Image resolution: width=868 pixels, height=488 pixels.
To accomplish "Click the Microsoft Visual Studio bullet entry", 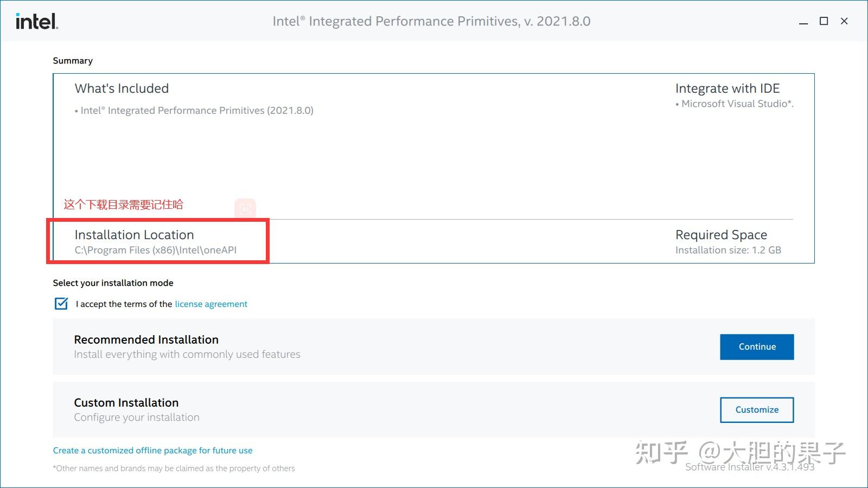I will [735, 104].
